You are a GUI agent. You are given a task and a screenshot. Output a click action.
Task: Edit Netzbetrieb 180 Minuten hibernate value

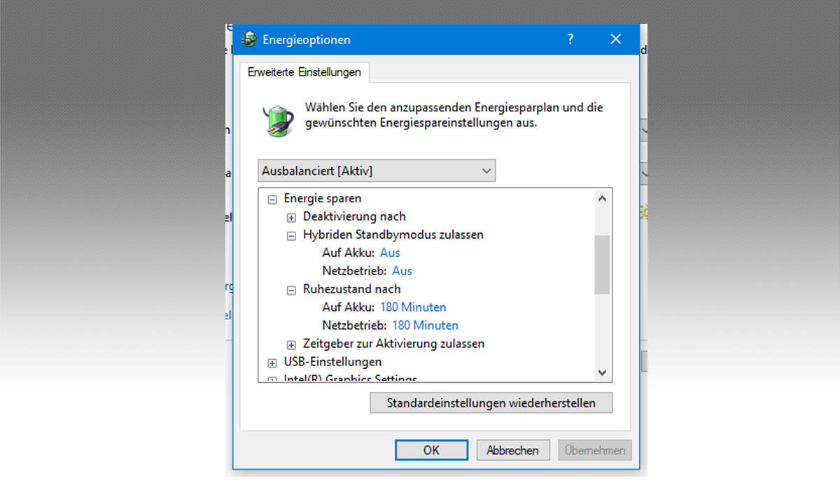(425, 325)
